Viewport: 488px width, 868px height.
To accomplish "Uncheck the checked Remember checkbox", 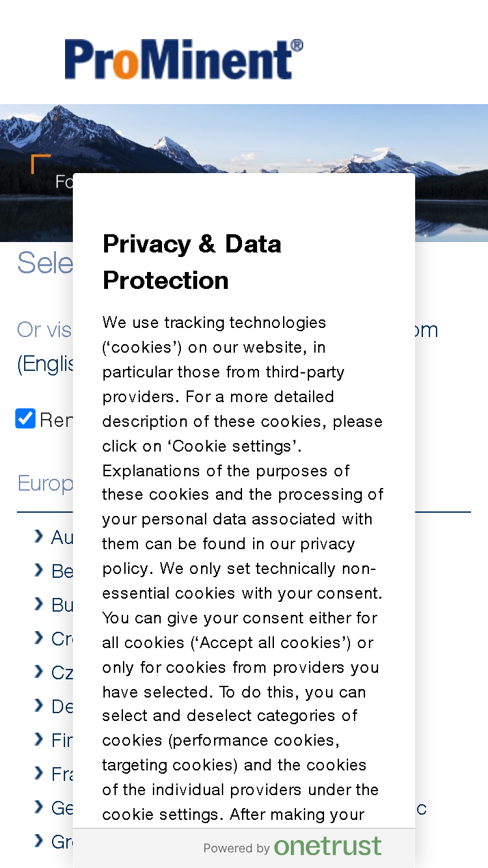I will click(25, 418).
